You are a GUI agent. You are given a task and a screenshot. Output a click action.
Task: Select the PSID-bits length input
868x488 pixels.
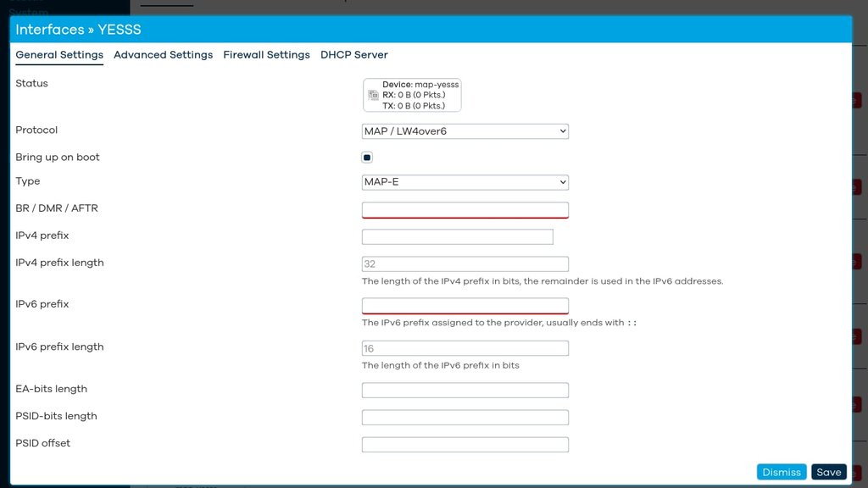tap(465, 417)
